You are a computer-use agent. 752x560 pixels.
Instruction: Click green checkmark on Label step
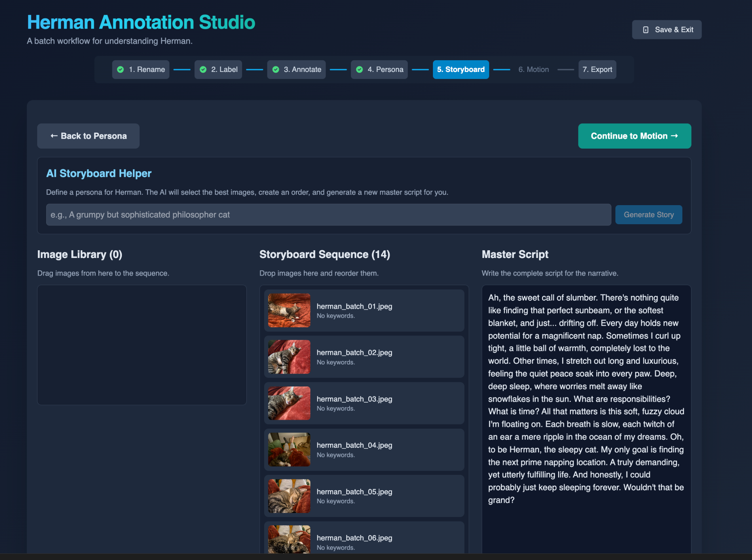click(x=203, y=69)
